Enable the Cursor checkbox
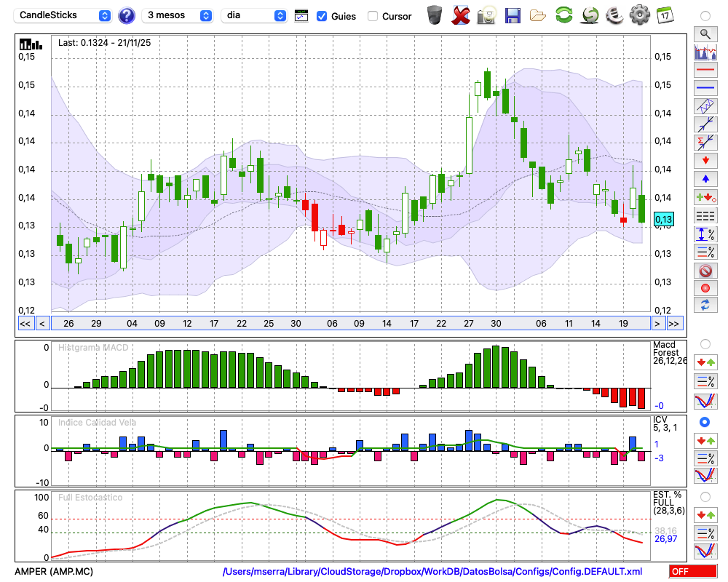The width and height of the screenshot is (728, 582). pos(373,16)
